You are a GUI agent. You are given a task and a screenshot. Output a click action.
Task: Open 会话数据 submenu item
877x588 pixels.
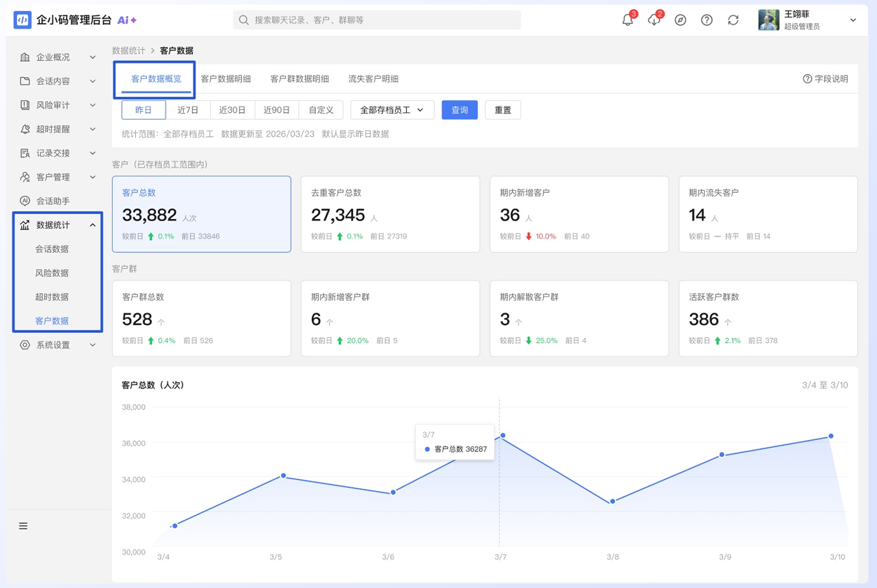coord(52,249)
